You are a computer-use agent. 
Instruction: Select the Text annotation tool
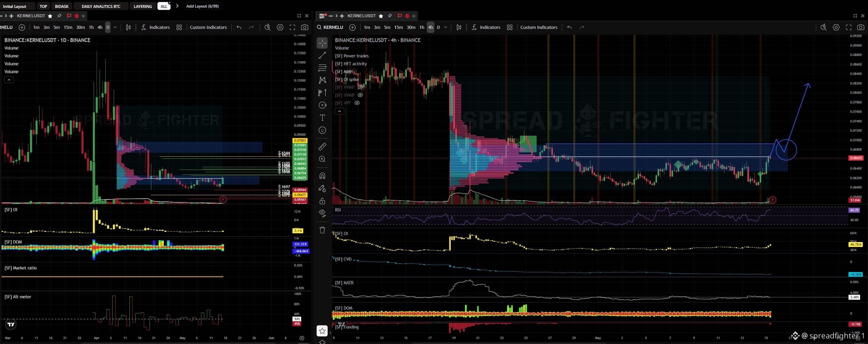point(322,118)
